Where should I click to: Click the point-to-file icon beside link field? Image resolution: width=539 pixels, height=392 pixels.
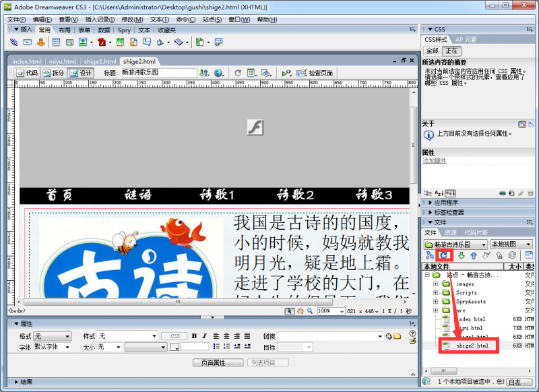389,336
